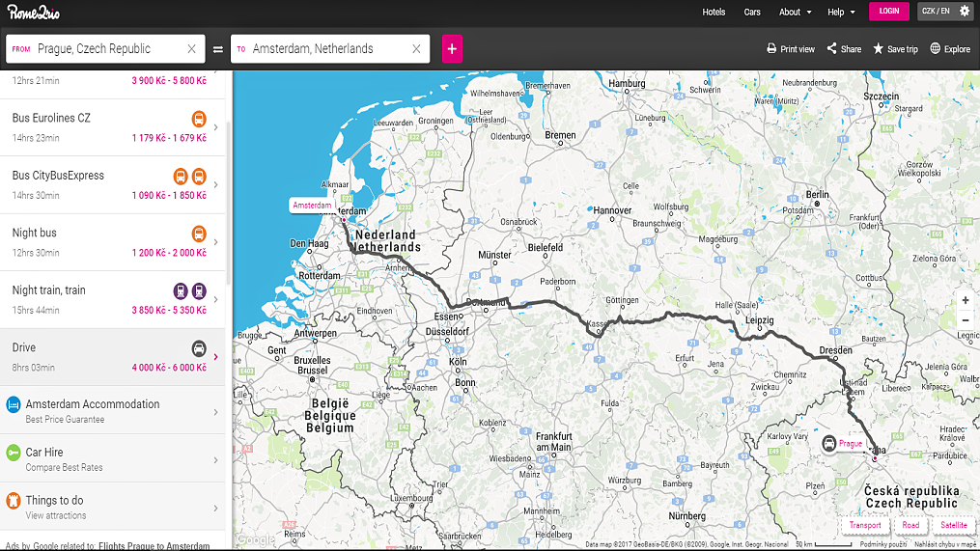The width and height of the screenshot is (980, 551).
Task: Click second bus icon of CityBusExpress
Action: (199, 177)
